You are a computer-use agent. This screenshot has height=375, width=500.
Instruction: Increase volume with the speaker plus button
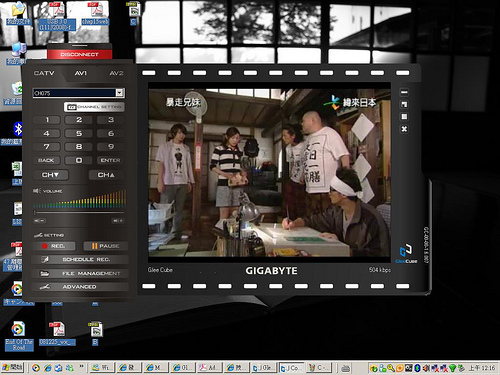point(118,221)
